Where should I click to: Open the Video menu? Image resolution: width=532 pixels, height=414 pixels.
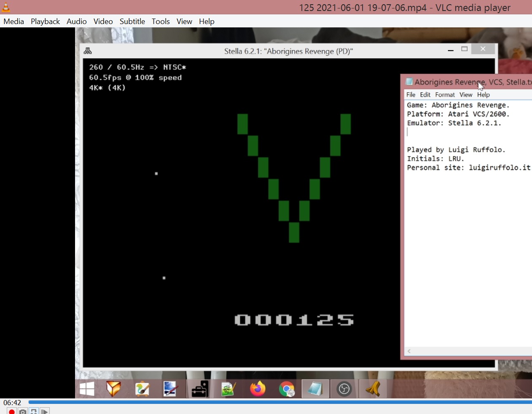click(103, 22)
